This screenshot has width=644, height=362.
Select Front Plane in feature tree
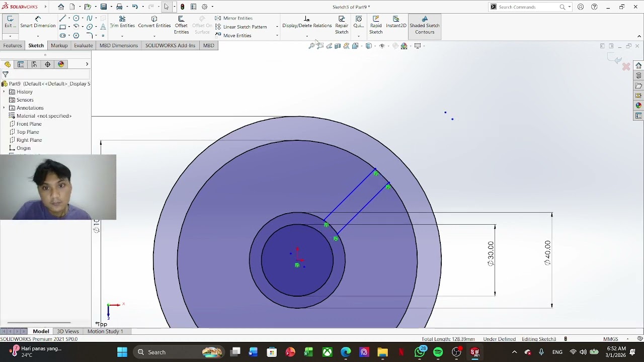point(25,124)
